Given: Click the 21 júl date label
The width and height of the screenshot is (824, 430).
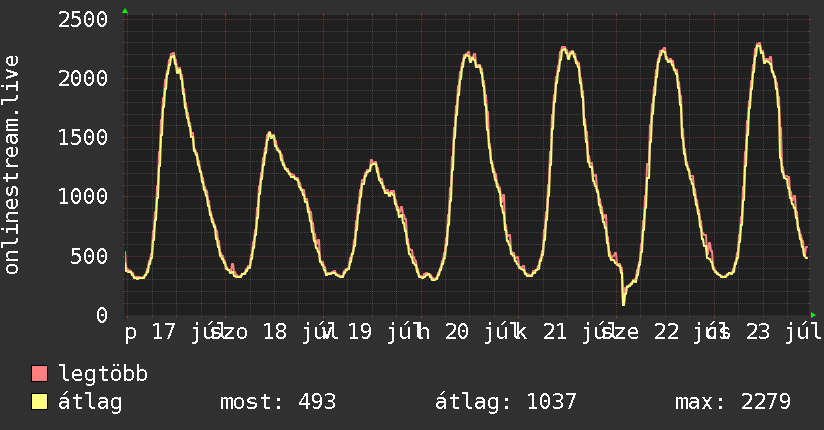Looking at the screenshot, I should pos(575,332).
